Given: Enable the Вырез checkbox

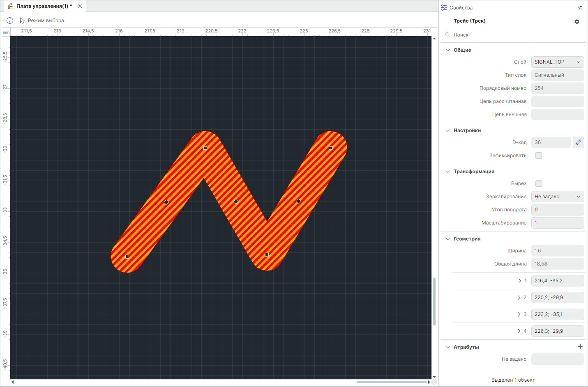Looking at the screenshot, I should pos(539,183).
